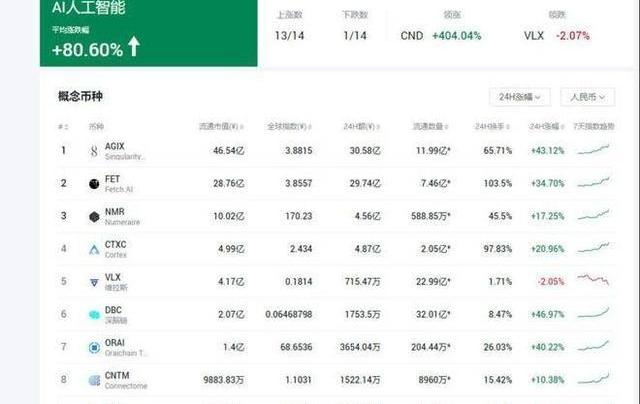Click the VLX coin icon
The width and height of the screenshot is (640, 404).
94,281
